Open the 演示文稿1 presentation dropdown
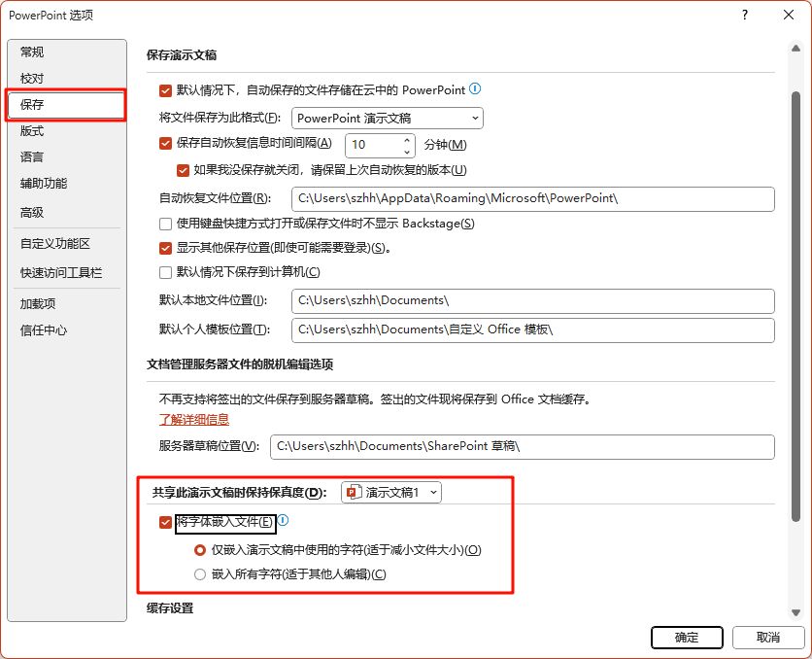This screenshot has height=659, width=812. coord(391,492)
